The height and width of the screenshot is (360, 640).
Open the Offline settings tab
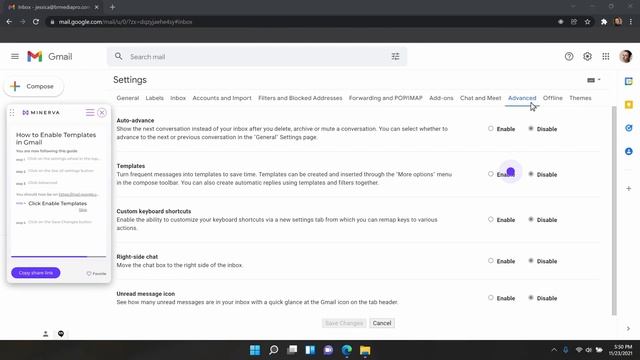click(553, 98)
